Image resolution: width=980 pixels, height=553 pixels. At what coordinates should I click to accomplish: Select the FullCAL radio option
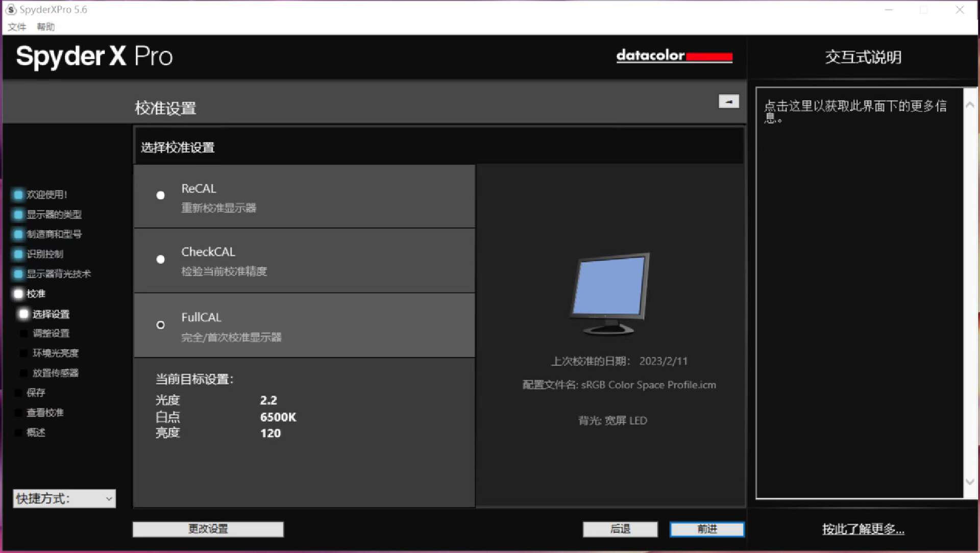[160, 325]
